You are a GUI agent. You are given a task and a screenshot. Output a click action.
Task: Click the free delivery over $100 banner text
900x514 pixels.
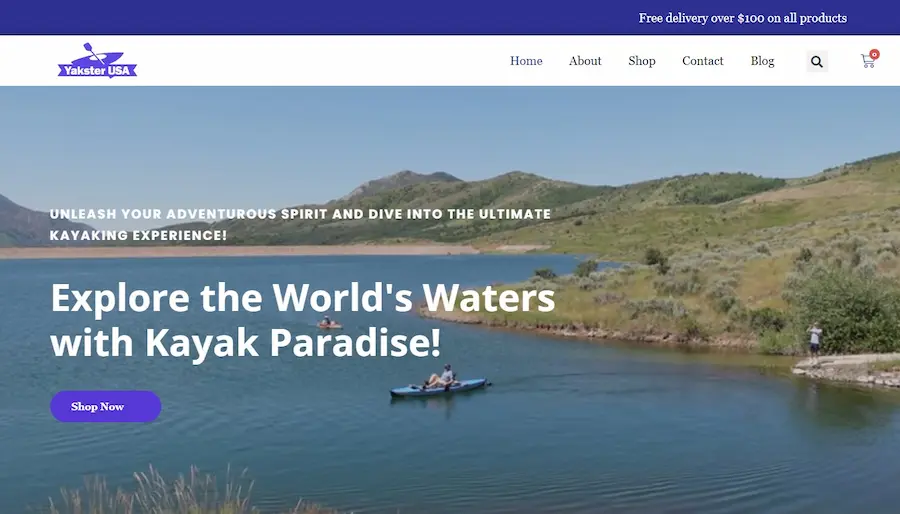pos(743,18)
